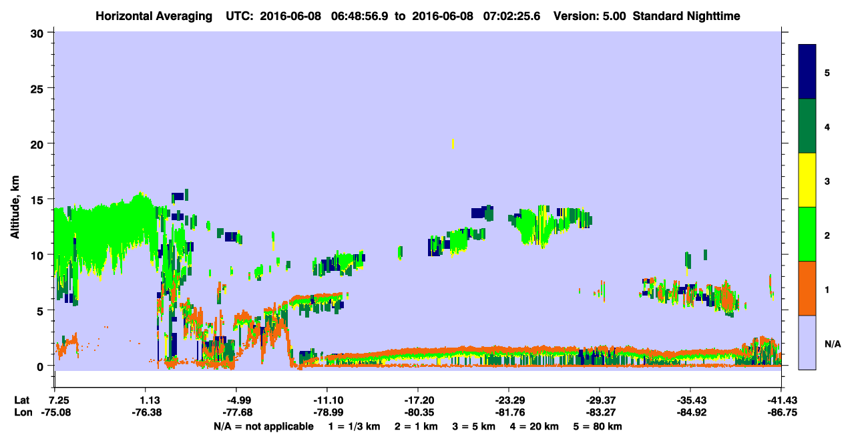Click '1 = 1/3 km' legend entry
Screen dimensions: 868x445
[355, 426]
